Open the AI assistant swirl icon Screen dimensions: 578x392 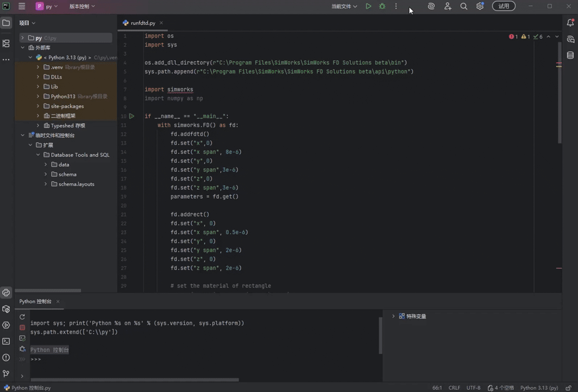point(431,6)
